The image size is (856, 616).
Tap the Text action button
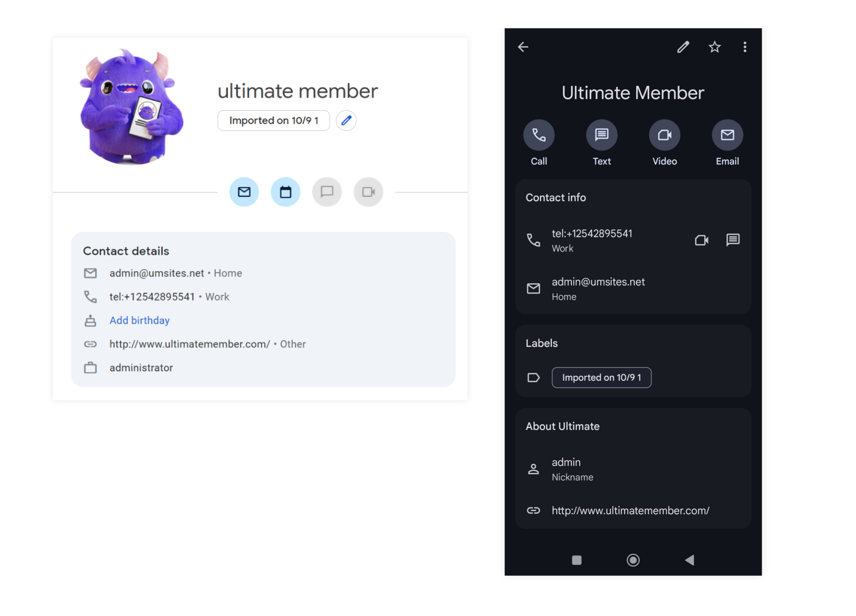(602, 135)
